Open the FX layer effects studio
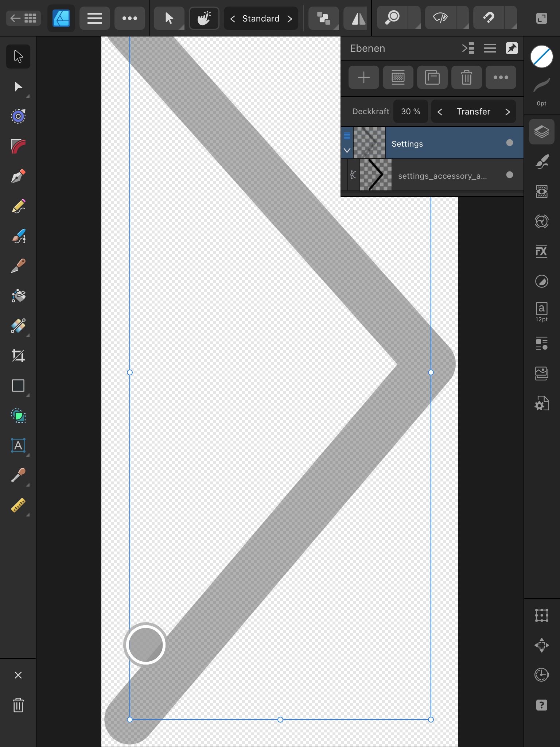Viewport: 560px width, 747px height. [542, 251]
